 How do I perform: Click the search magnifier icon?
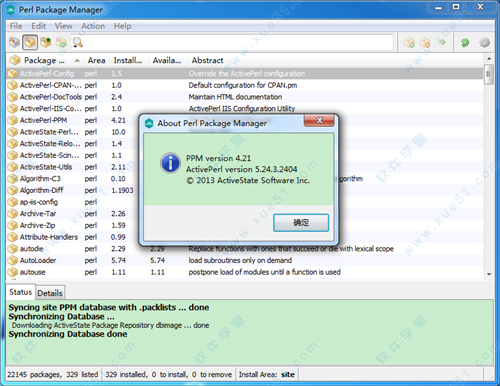coord(77,42)
